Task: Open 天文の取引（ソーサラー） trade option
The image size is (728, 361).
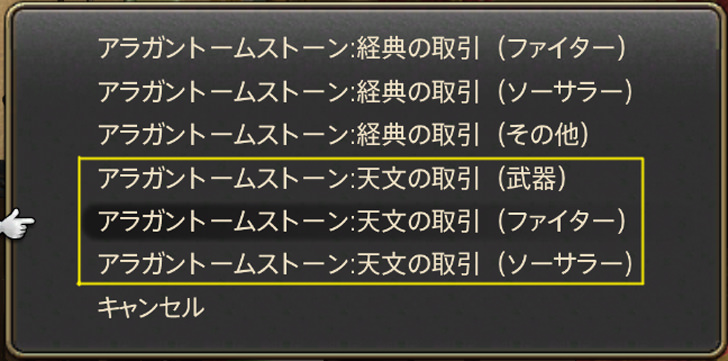Action: click(365, 264)
